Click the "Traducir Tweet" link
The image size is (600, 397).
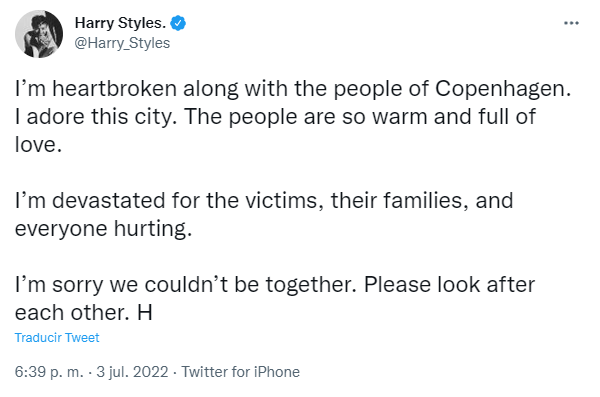[57, 338]
